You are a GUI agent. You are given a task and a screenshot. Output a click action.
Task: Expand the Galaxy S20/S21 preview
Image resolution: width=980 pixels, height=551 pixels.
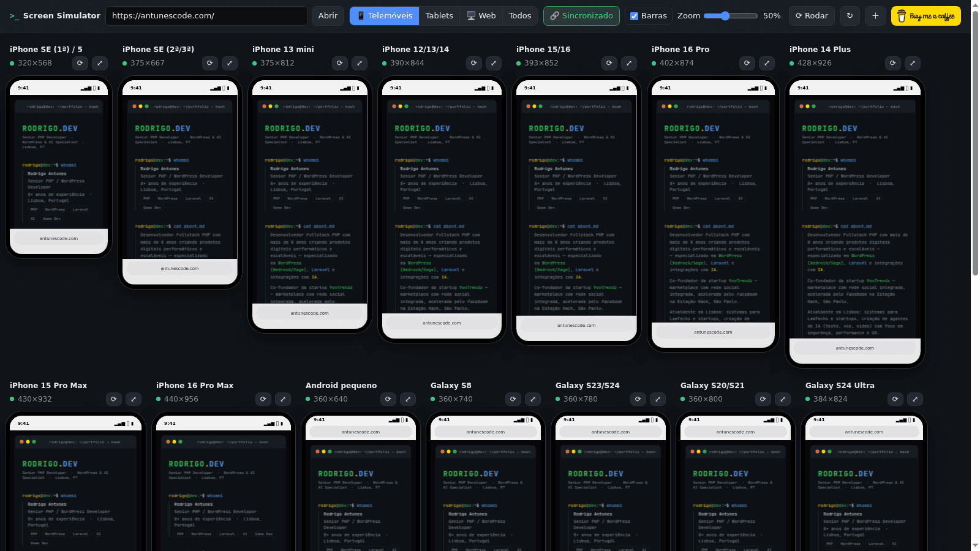783,399
